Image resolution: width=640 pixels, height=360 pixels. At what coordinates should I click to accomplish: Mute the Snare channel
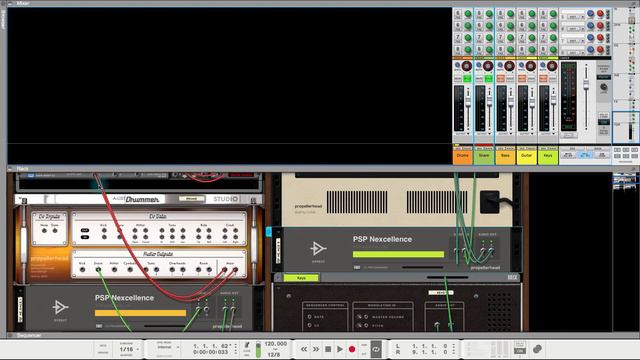point(479,78)
